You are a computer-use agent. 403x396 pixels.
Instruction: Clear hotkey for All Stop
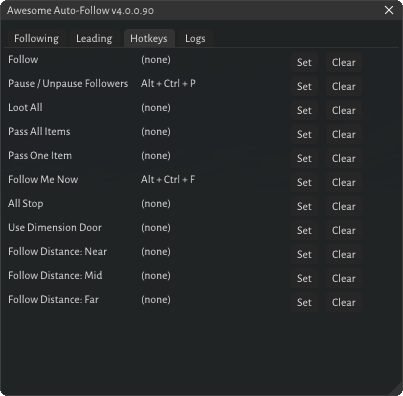344,206
